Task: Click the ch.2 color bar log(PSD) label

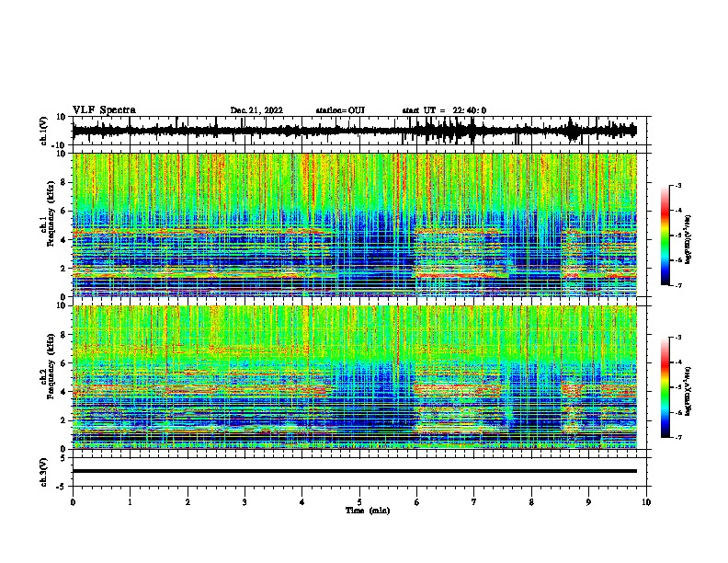Action: 688,391
